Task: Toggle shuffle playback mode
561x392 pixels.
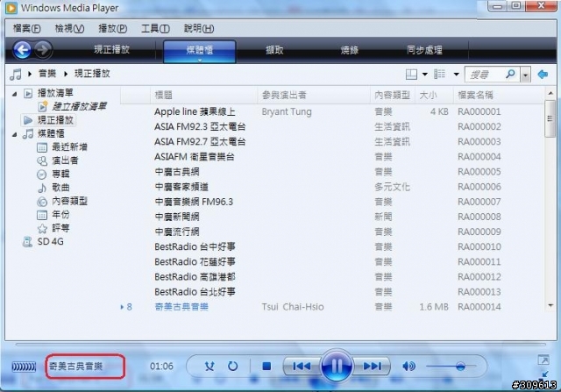Action: [209, 367]
